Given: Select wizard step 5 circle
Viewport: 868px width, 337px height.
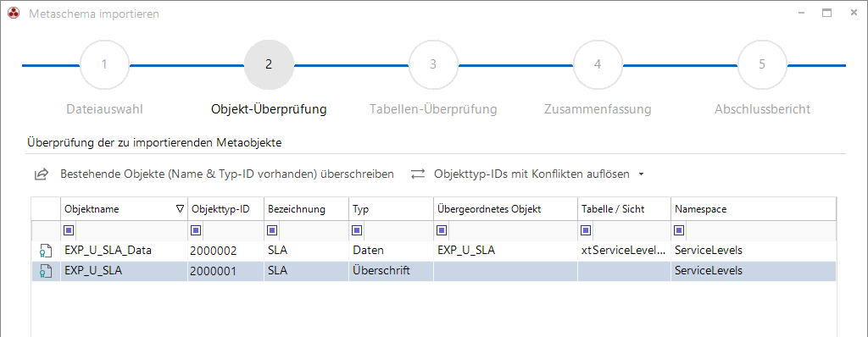Looking at the screenshot, I should click(762, 64).
